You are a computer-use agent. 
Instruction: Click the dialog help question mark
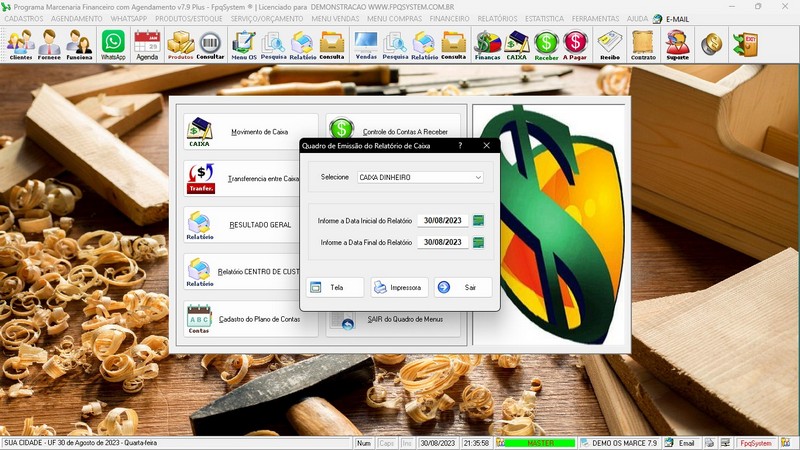tap(460, 145)
